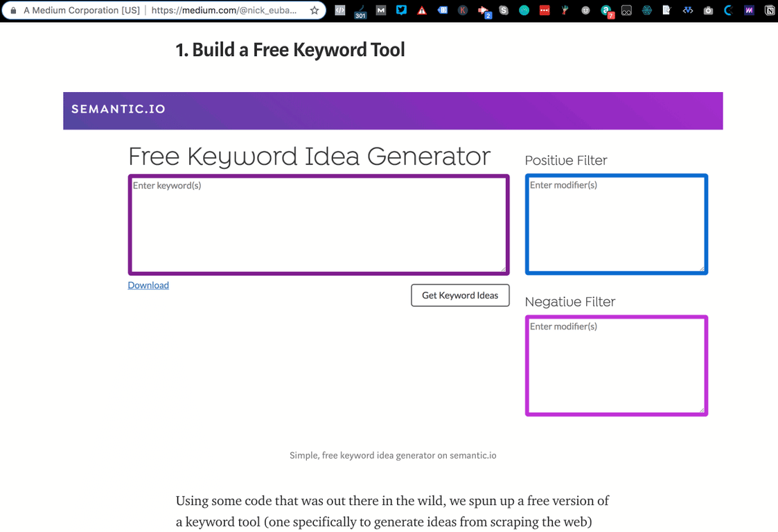Screen dimensions: 778x532
Task: Focus the Negative Filter modifier box
Action: click(x=617, y=366)
